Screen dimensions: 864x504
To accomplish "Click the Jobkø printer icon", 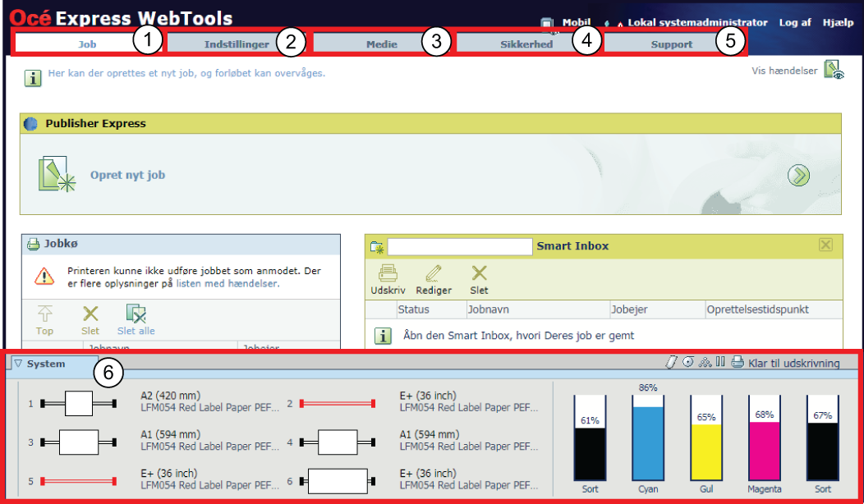I will click(x=34, y=244).
